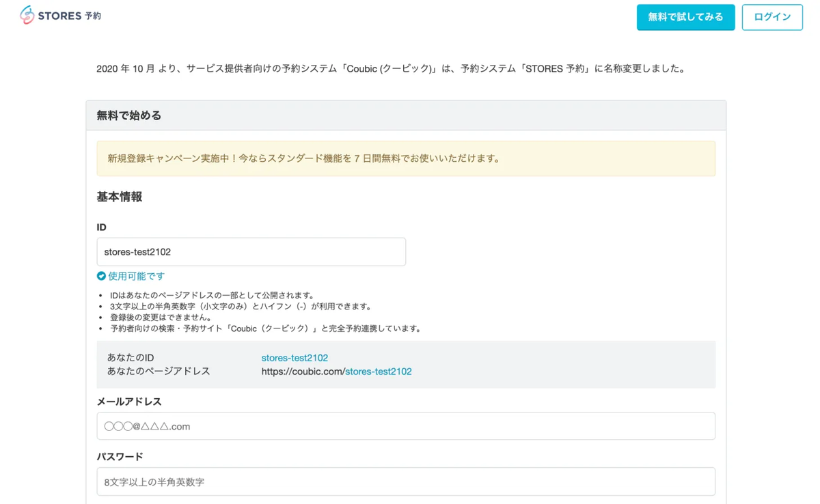Open the https://coubic.com/stores-test2102 page address link
Screen dimensions: 820x504
point(336,372)
